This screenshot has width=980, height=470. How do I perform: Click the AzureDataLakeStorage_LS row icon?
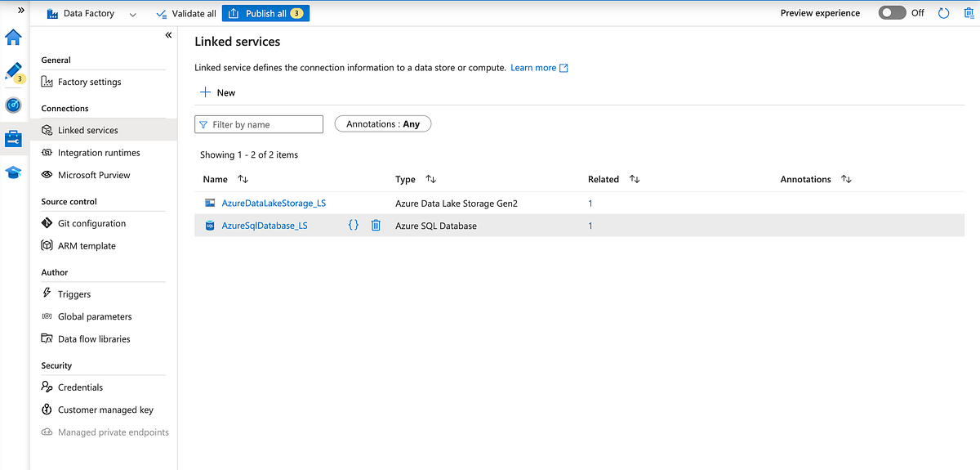pos(210,203)
